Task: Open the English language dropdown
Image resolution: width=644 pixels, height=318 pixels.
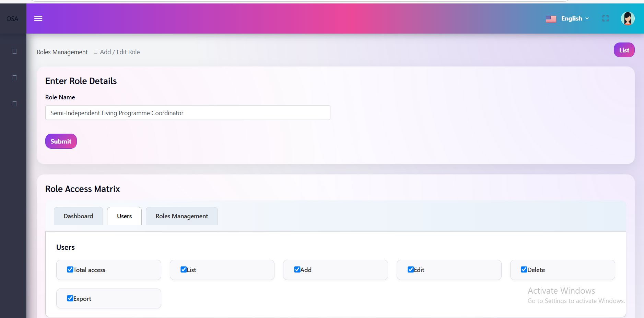Action: point(567,19)
